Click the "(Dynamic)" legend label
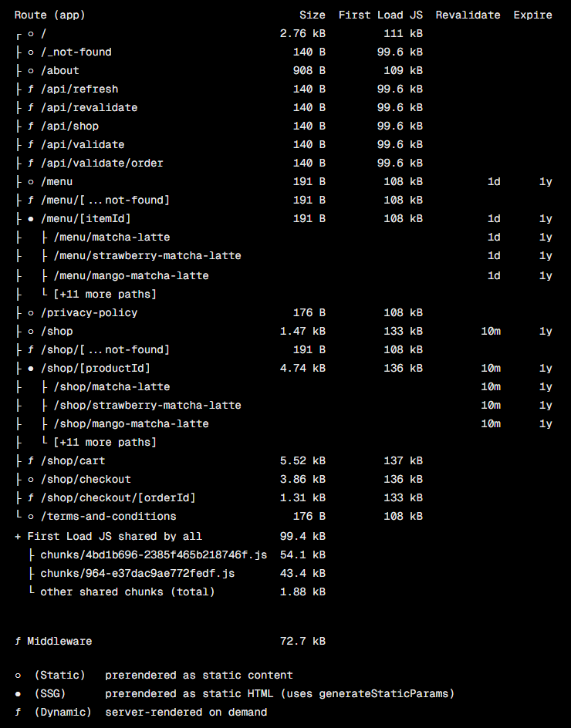 63,713
